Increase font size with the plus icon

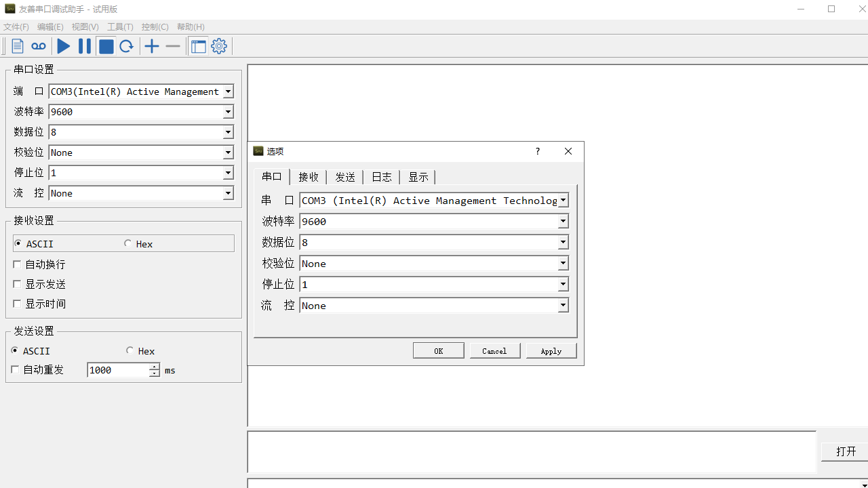(152, 46)
